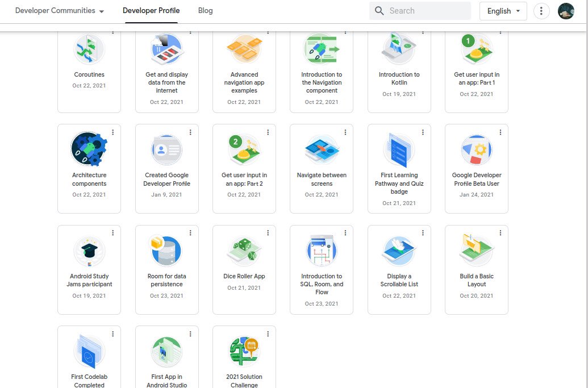Click the Advanced navigation app examples badge icon

244,49
